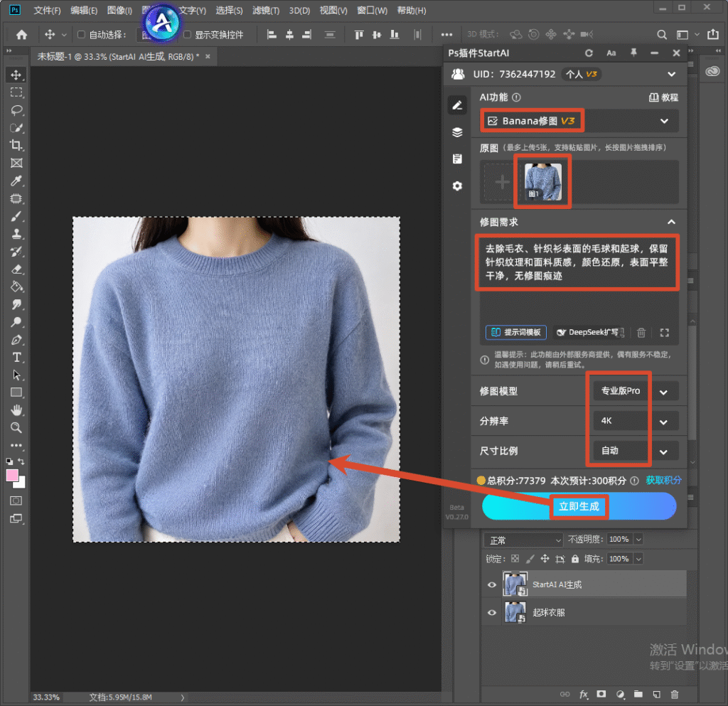Open the 提示词模板 prompt templates
Screen dimensions: 728x706
pyautogui.click(x=516, y=332)
